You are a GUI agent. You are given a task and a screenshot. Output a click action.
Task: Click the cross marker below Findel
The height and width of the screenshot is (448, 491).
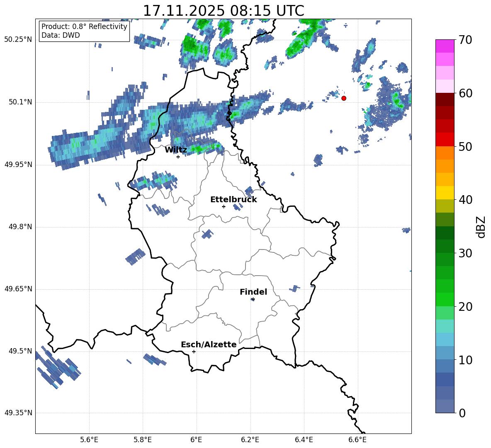point(253,299)
